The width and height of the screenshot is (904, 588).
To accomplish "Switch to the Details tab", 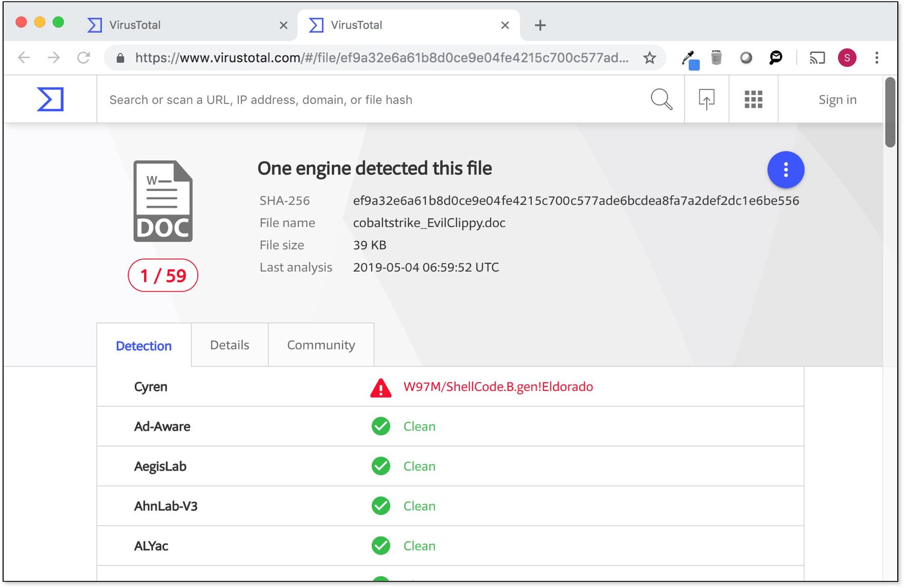I will pos(230,345).
